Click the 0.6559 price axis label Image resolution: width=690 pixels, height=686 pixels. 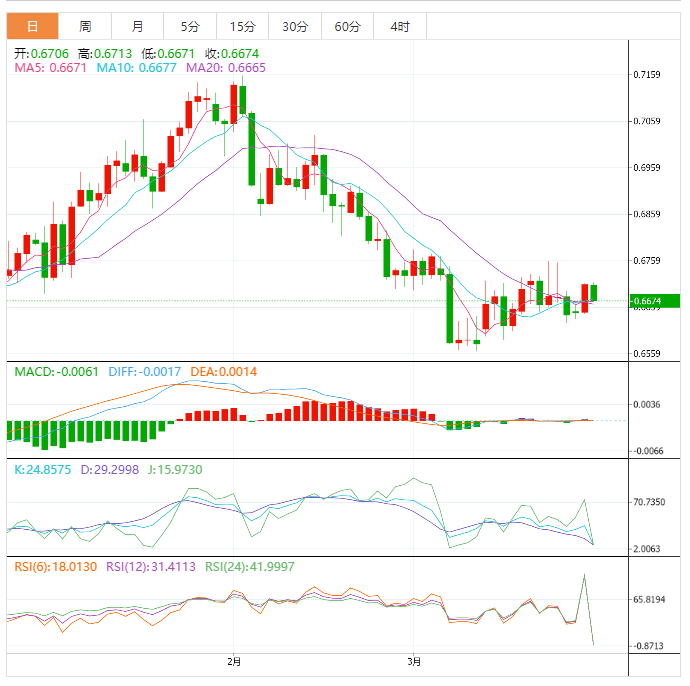point(647,354)
